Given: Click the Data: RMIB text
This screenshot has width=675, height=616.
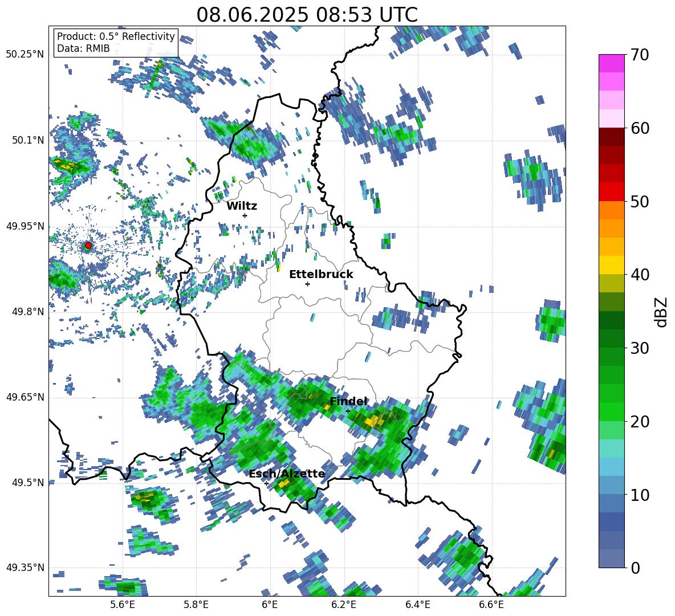Looking at the screenshot, I should click(x=83, y=48).
